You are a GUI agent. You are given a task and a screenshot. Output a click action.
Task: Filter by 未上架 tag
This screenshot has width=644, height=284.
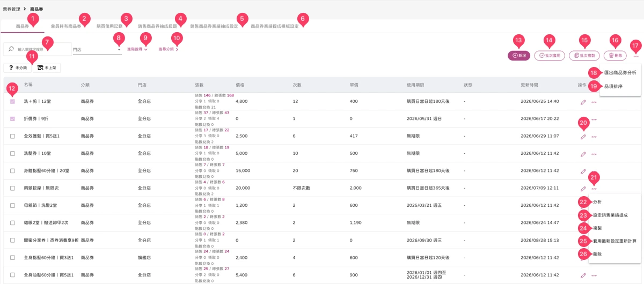tap(47, 68)
